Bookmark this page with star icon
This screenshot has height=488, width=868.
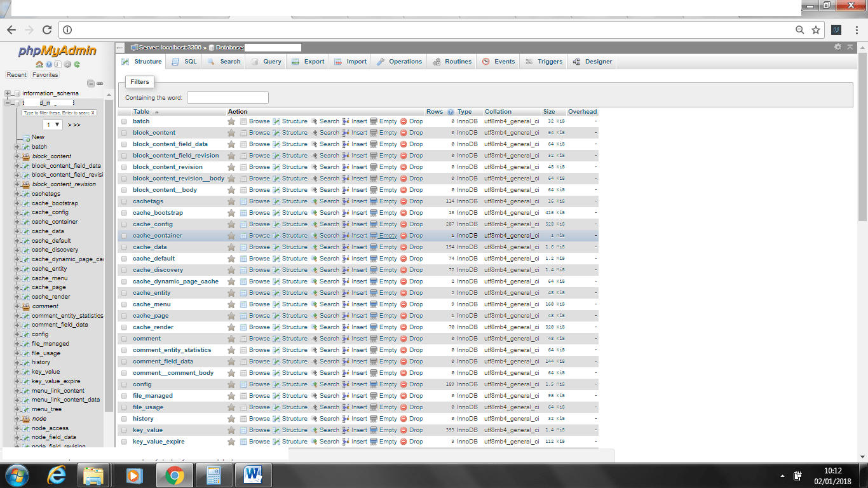(816, 30)
